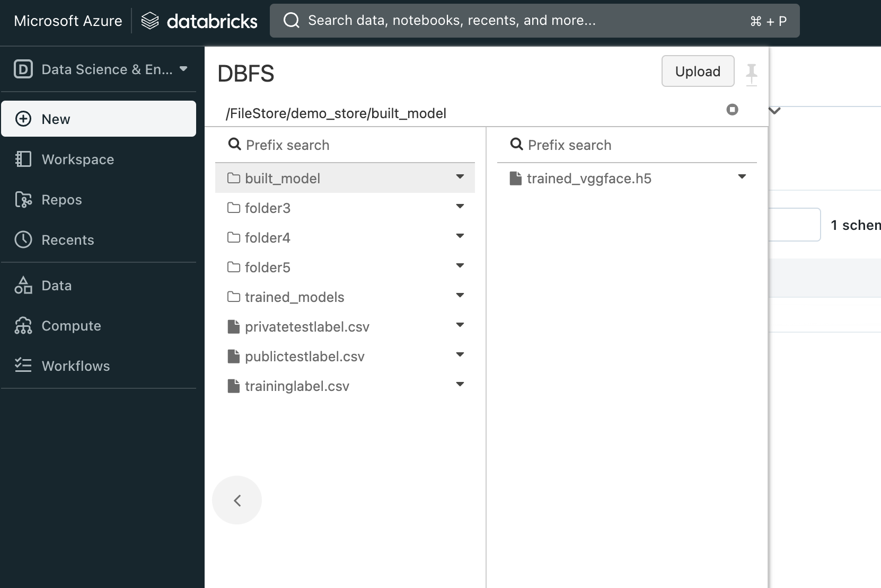Viewport: 881px width, 588px height.
Task: Click the Data shapes icon
Action: [23, 286]
